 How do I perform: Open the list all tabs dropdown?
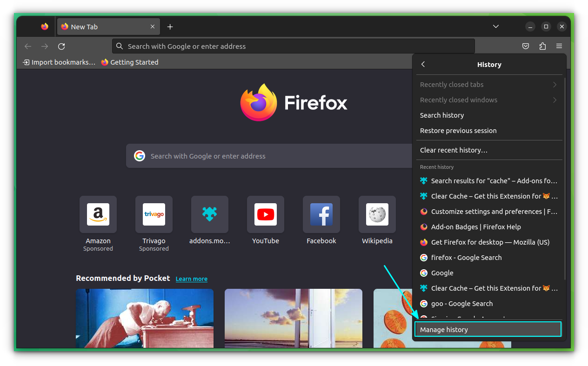pyautogui.click(x=495, y=27)
